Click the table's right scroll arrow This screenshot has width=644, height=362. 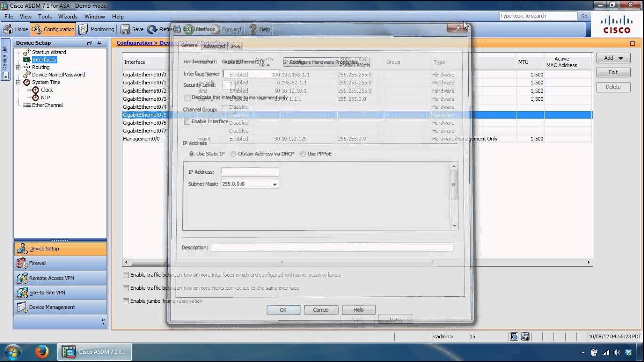[x=589, y=262]
